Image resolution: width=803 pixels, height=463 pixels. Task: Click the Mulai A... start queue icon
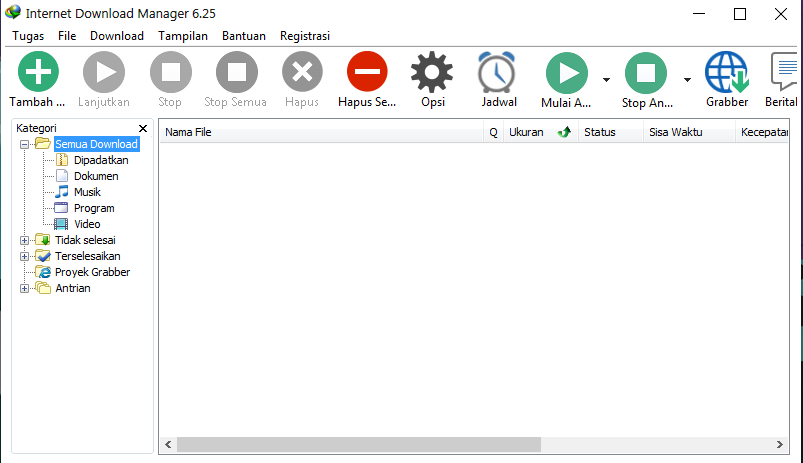(x=566, y=73)
